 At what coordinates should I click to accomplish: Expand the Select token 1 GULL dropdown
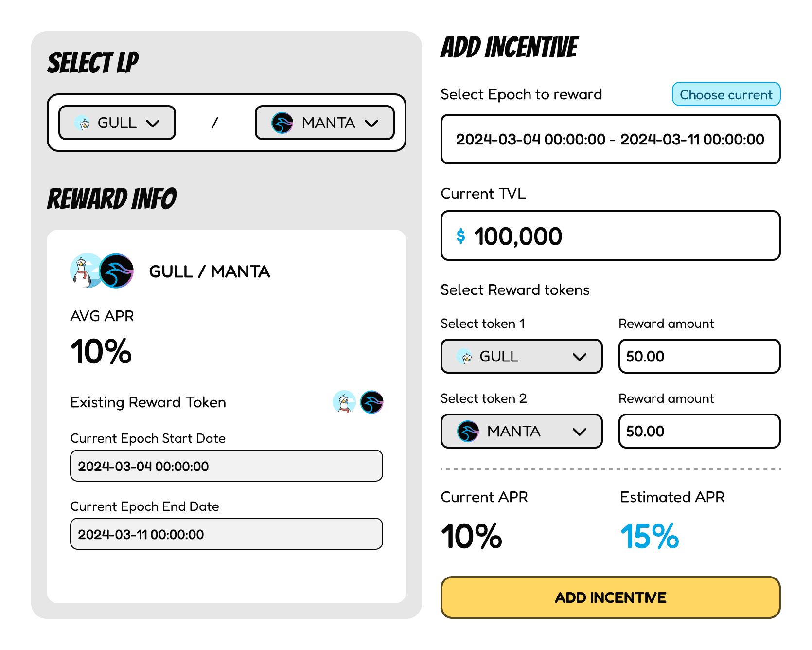(521, 356)
